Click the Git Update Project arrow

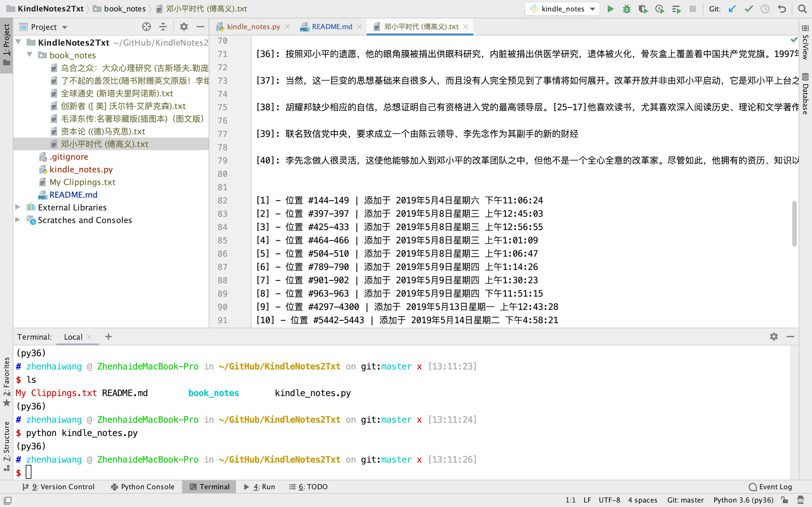click(x=732, y=9)
